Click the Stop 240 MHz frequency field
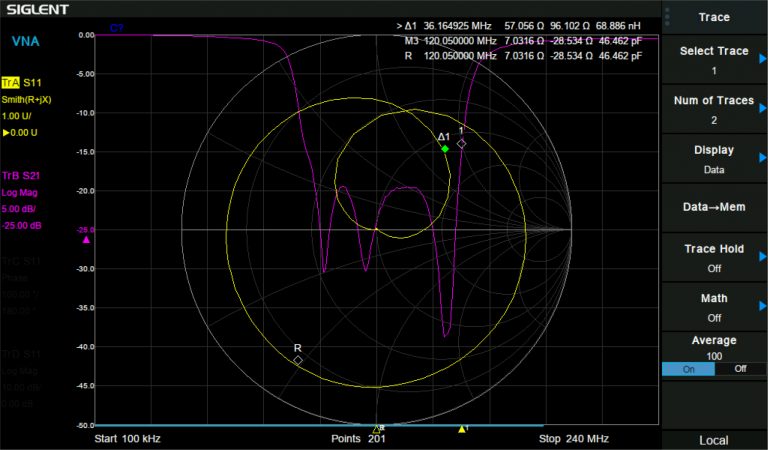 tap(573, 439)
